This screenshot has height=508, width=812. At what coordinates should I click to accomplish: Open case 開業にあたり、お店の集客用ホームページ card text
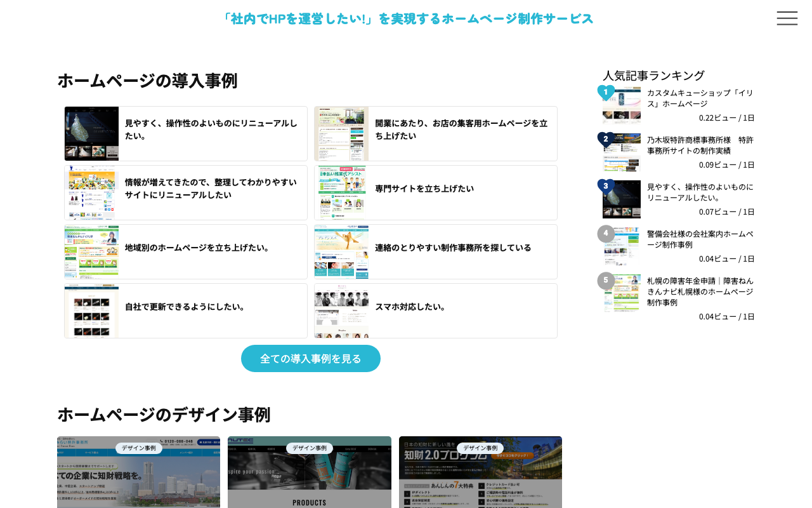coord(461,130)
